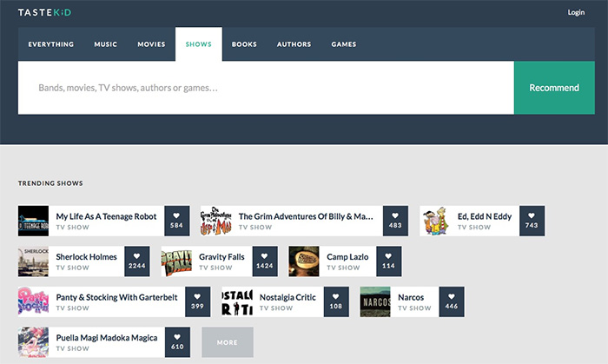Open My Life As A Teenage Robot thumbnail
This screenshot has height=364, width=608.
[33, 221]
